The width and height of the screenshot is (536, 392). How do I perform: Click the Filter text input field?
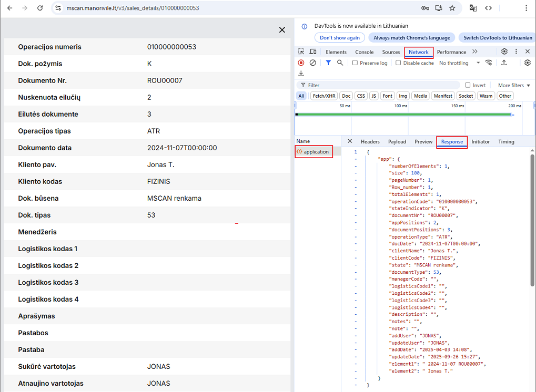click(379, 85)
